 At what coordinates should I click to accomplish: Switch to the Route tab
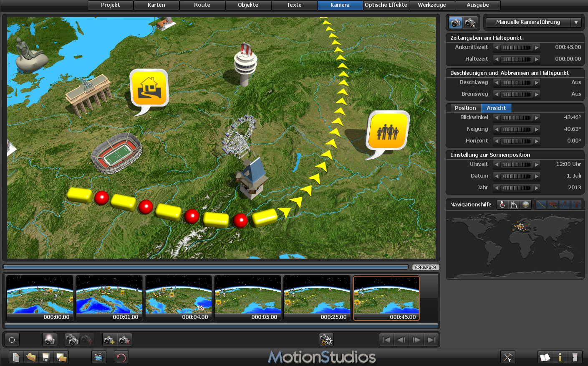coord(202,5)
